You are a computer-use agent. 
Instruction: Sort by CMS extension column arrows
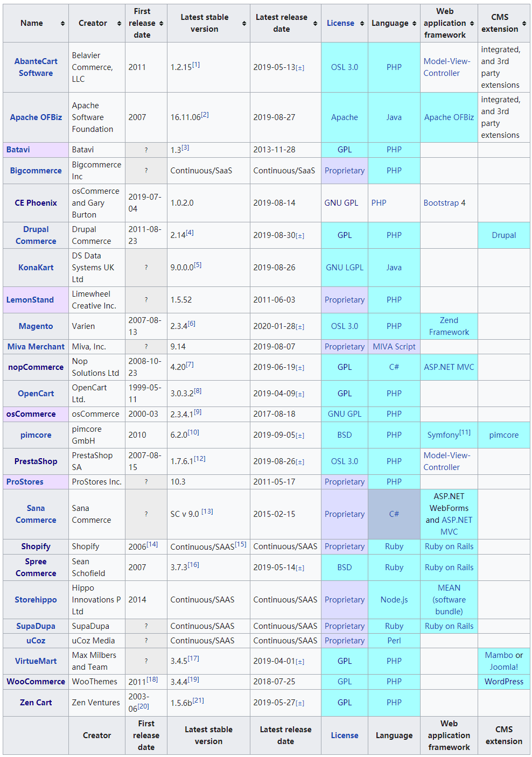coord(524,24)
